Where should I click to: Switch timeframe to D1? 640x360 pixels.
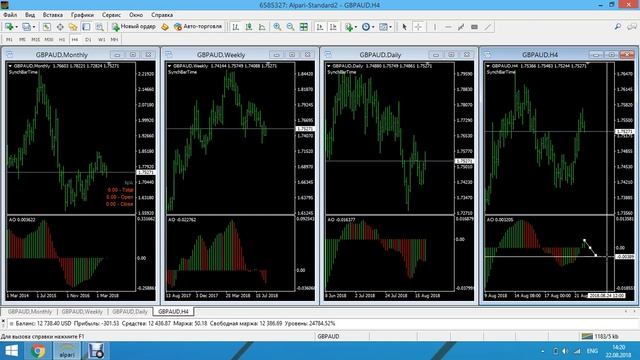(88, 40)
